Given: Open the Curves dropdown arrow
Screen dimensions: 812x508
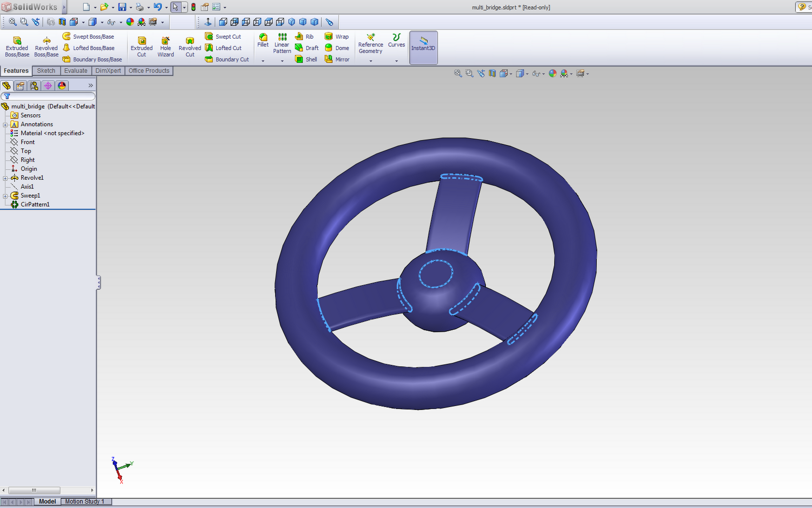Looking at the screenshot, I should (x=396, y=61).
